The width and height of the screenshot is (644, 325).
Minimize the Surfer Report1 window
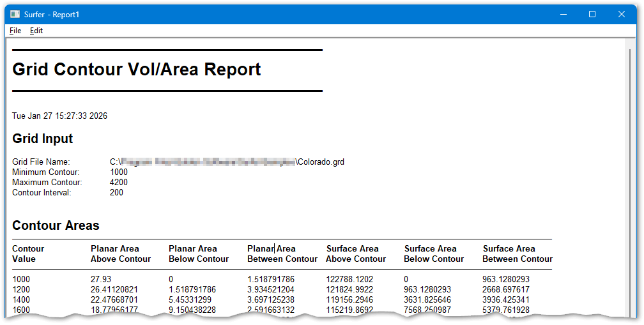click(563, 14)
